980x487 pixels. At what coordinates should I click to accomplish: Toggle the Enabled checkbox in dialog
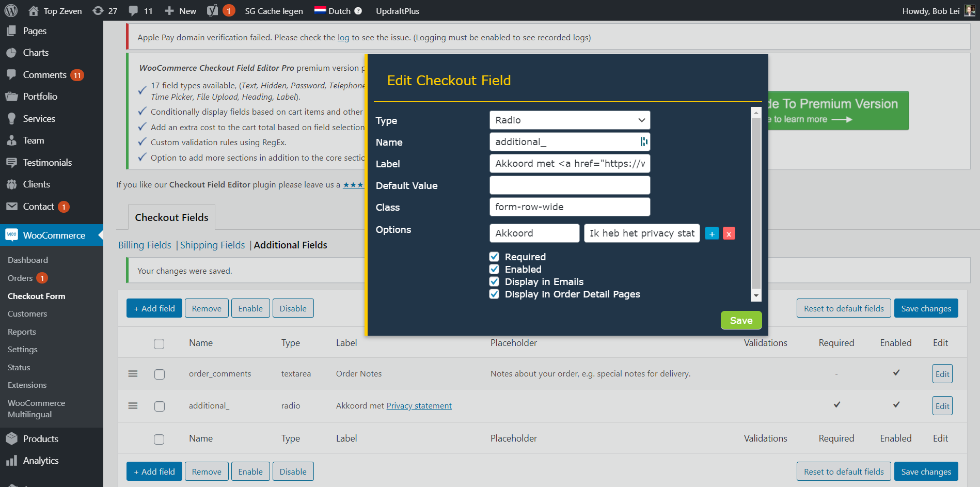click(494, 269)
